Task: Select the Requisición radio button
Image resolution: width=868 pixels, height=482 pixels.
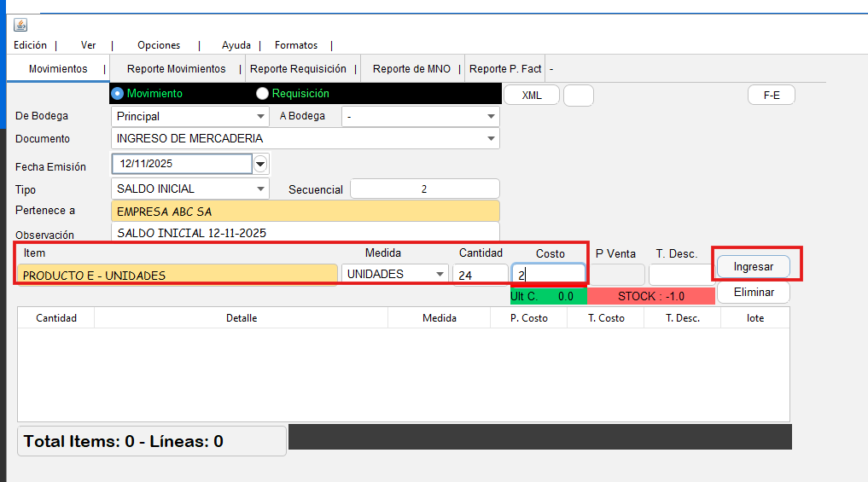Action: click(x=262, y=94)
